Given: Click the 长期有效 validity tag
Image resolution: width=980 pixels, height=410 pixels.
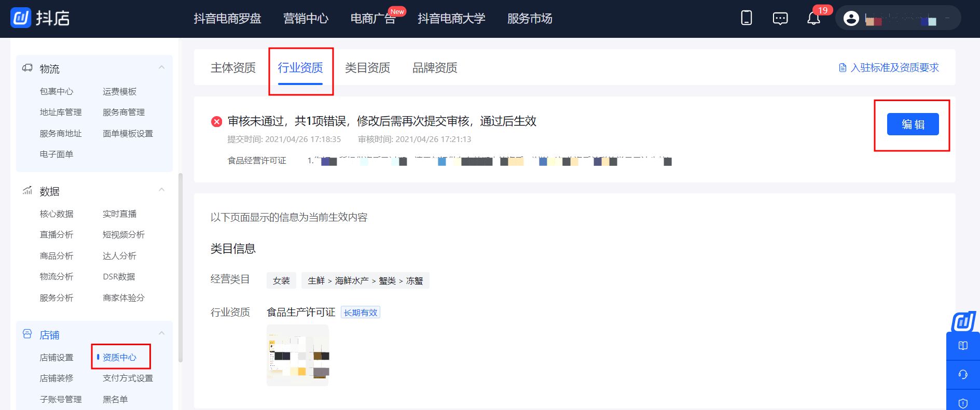Looking at the screenshot, I should click(361, 313).
